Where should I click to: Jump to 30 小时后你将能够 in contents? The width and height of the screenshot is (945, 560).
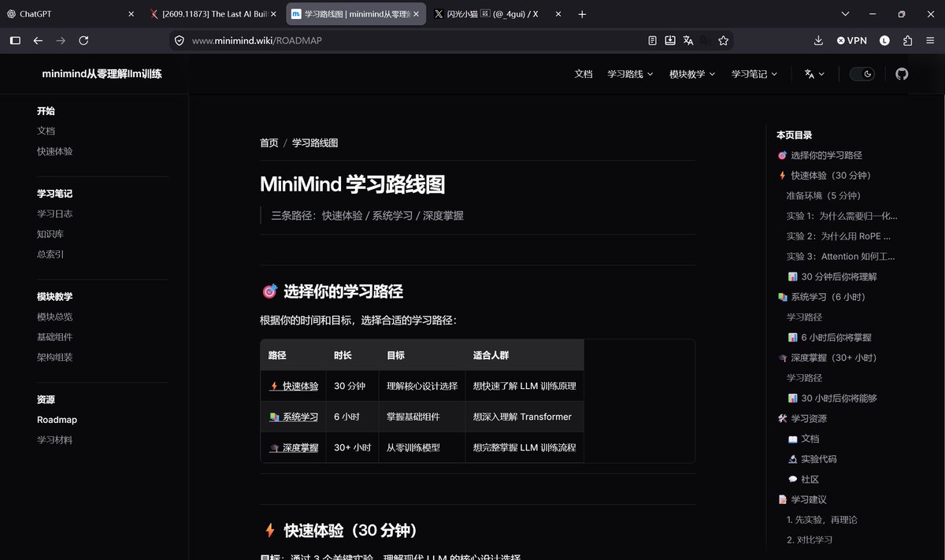tap(832, 399)
